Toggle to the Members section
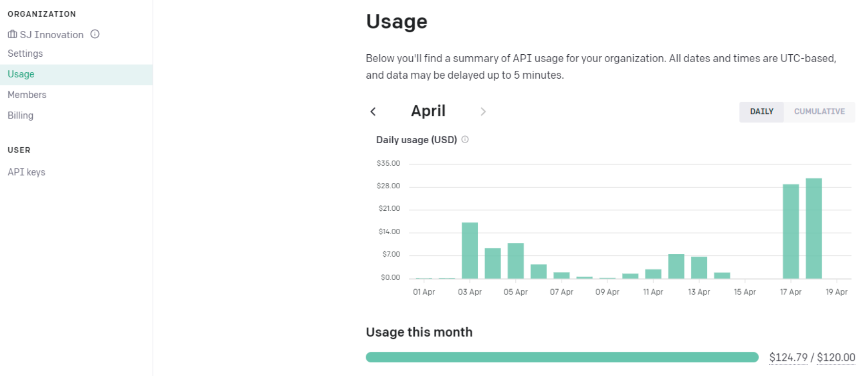The height and width of the screenshot is (376, 868). pos(27,94)
